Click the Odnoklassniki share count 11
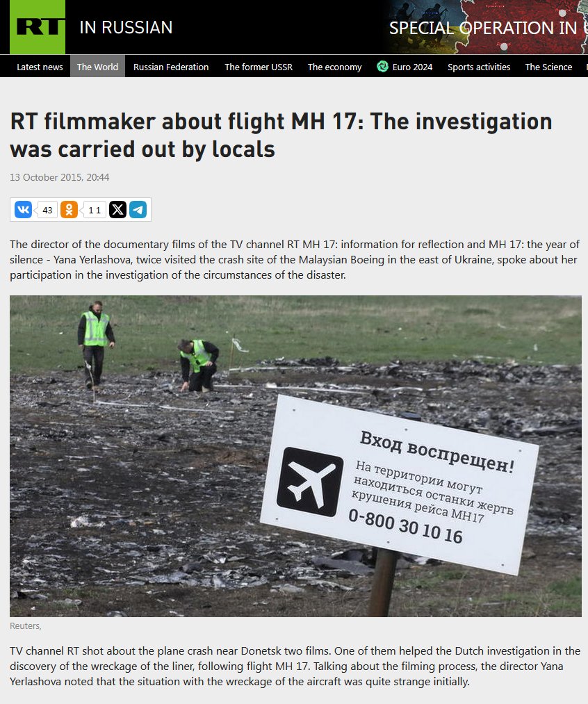588x704 pixels. click(x=95, y=210)
